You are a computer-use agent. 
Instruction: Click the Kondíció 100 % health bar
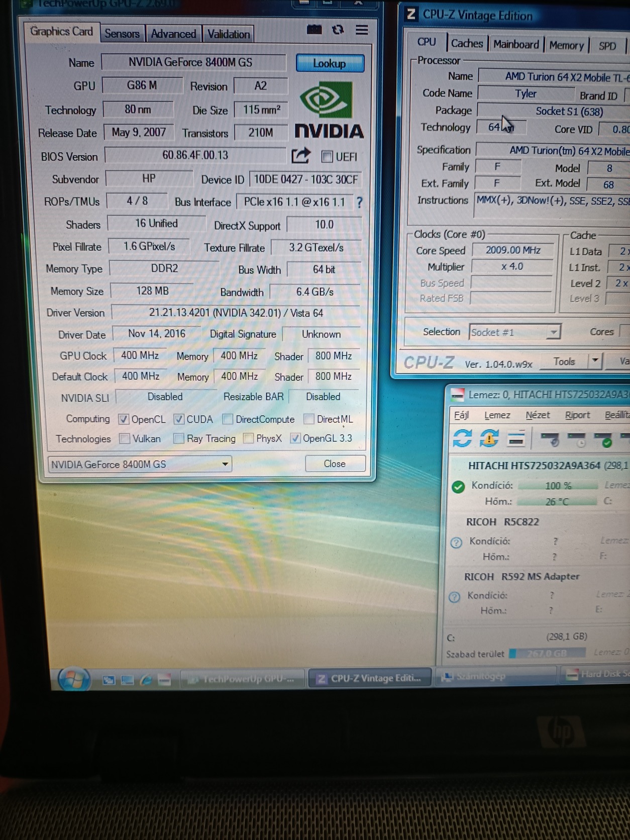point(558,485)
